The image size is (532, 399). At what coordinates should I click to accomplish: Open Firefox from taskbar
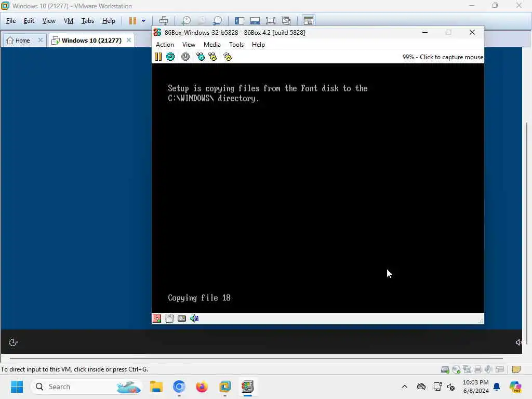[x=202, y=387]
